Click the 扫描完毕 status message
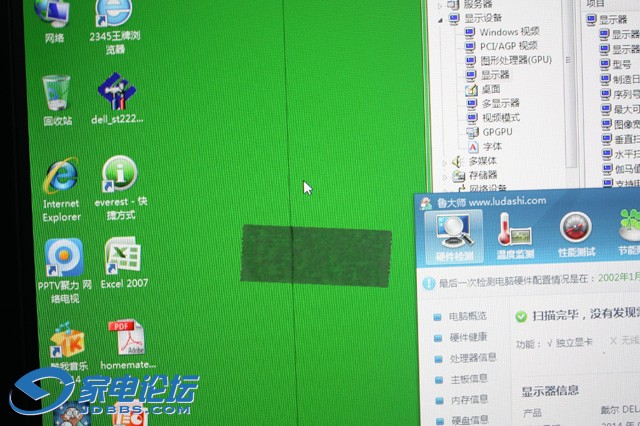Viewport: 640px width, 426px height. click(585, 314)
